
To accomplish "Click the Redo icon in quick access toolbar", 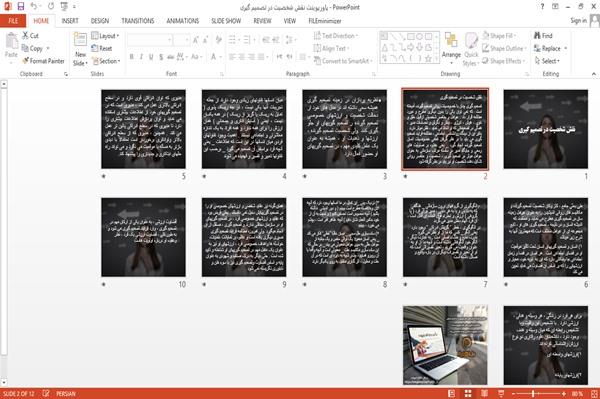I will tap(51, 6).
